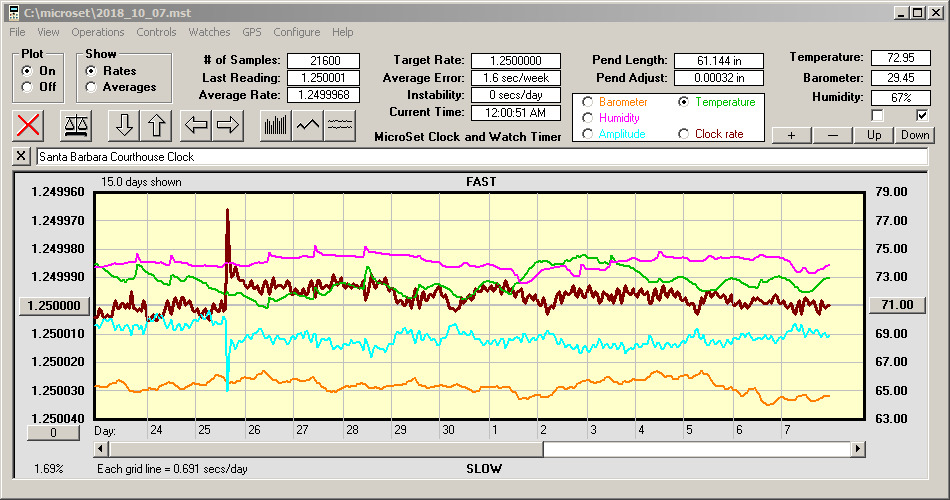
Task: Select the Temperature overlay radio button
Action: click(x=683, y=102)
